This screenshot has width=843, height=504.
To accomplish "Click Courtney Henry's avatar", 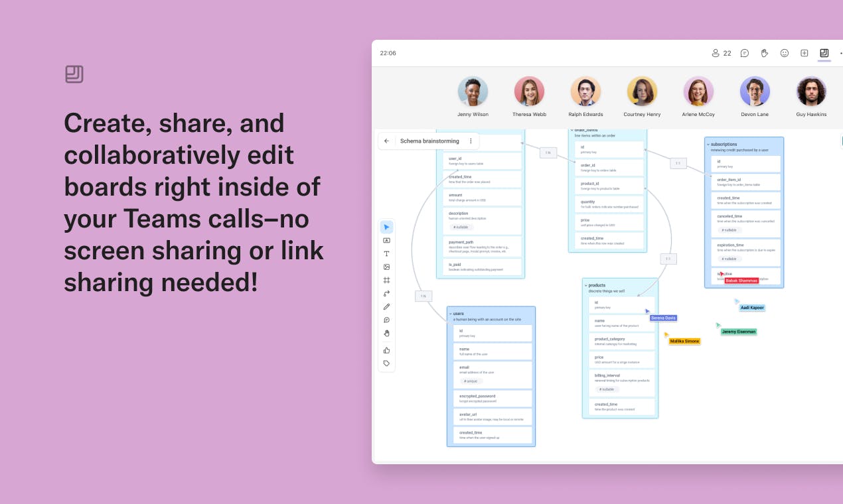I will pos(642,92).
